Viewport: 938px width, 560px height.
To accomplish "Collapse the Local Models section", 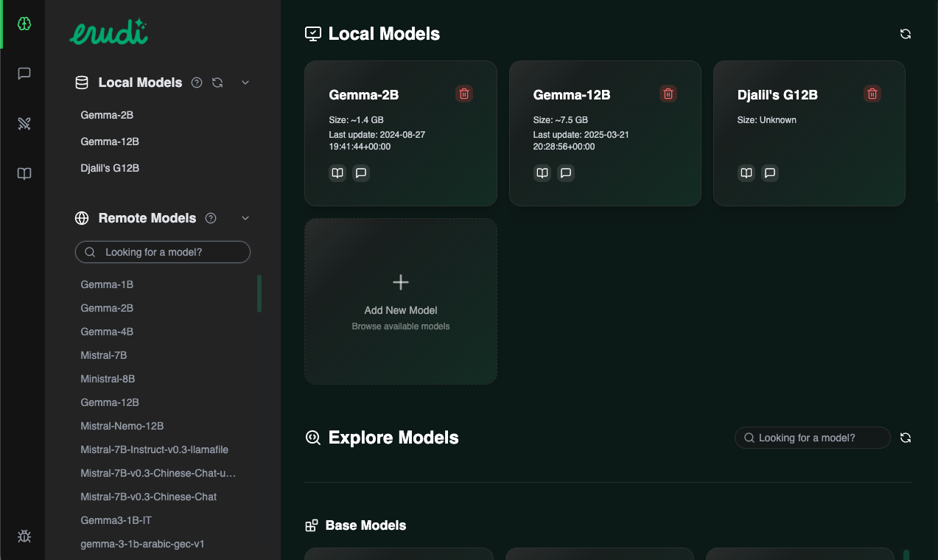I will [245, 83].
